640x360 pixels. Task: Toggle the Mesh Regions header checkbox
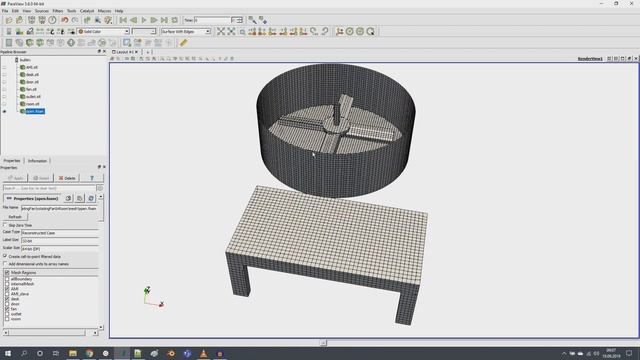(7, 272)
